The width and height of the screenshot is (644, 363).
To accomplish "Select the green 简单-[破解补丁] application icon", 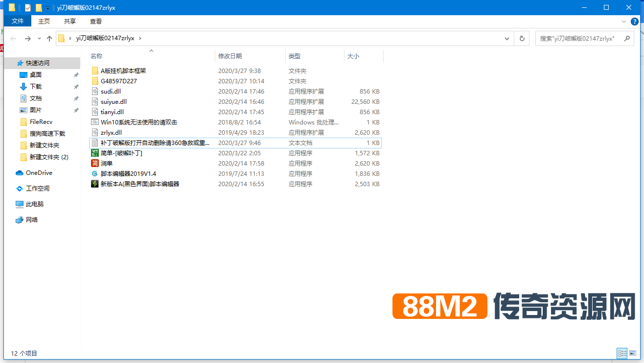I will point(95,153).
